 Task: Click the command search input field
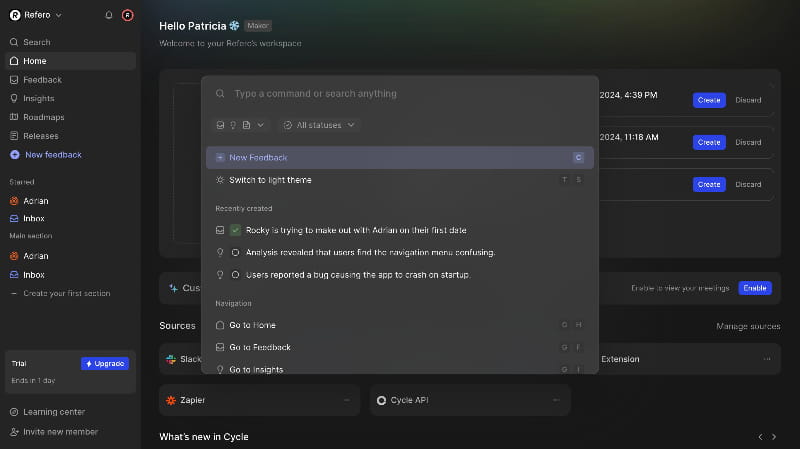point(400,94)
